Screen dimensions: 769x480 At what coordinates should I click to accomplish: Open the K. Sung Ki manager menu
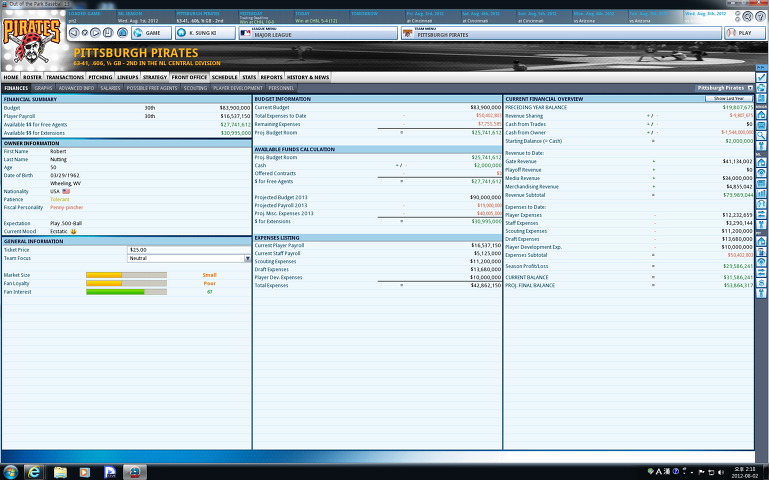pos(205,33)
